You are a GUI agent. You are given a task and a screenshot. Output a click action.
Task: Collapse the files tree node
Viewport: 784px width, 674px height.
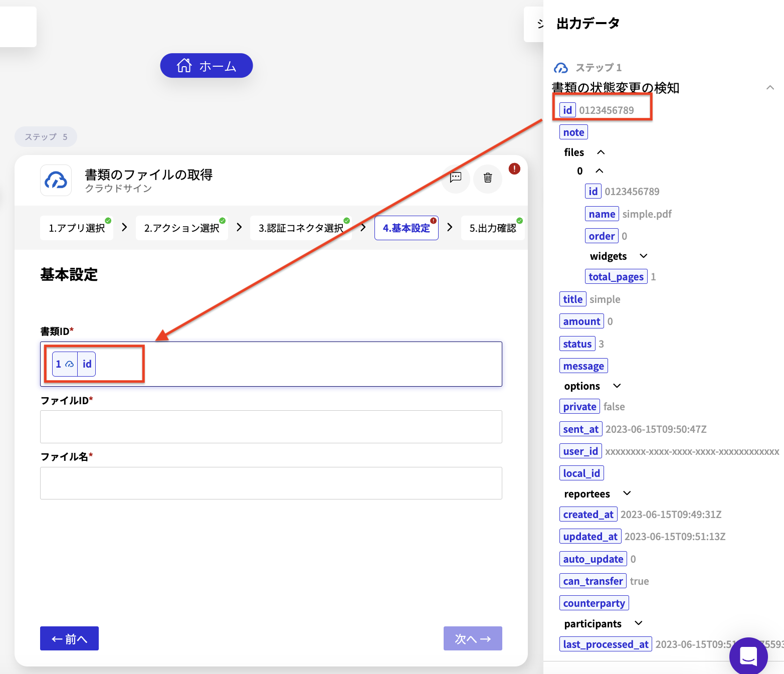pyautogui.click(x=601, y=152)
